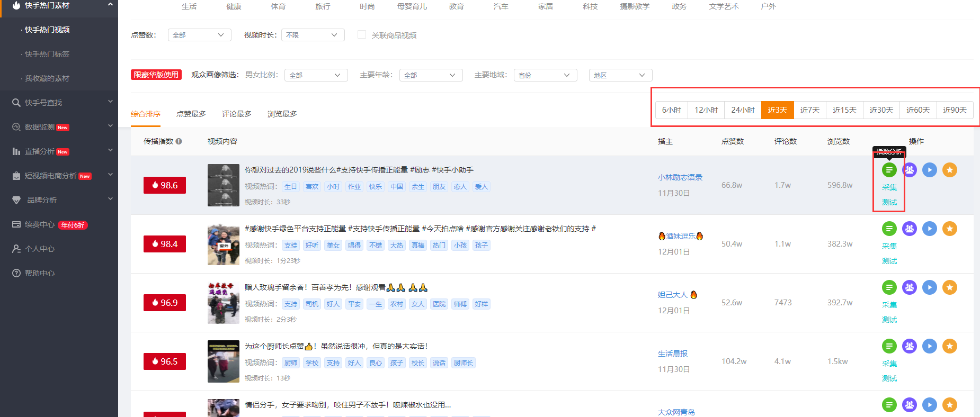Click the 帮助中心 question icon
The image size is (980, 417).
click(x=16, y=273)
